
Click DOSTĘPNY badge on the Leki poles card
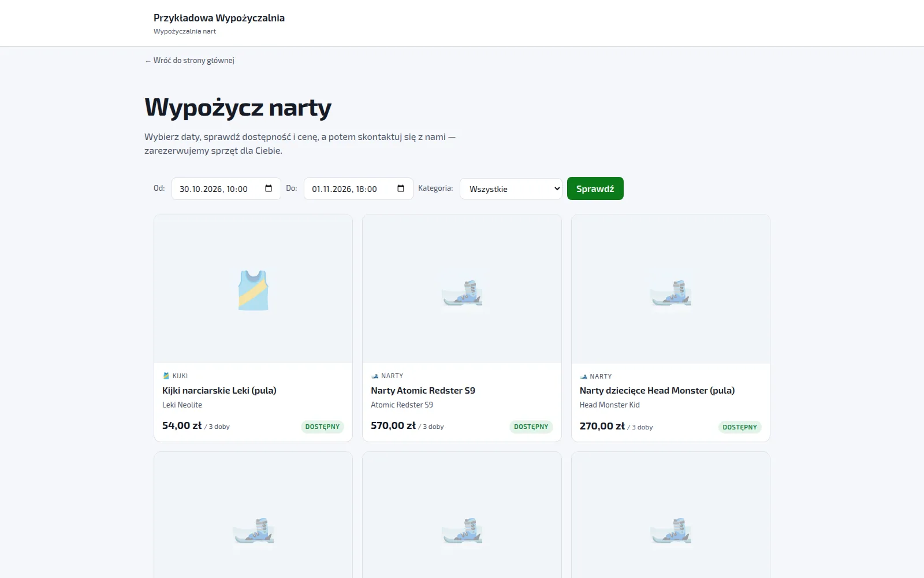322,427
